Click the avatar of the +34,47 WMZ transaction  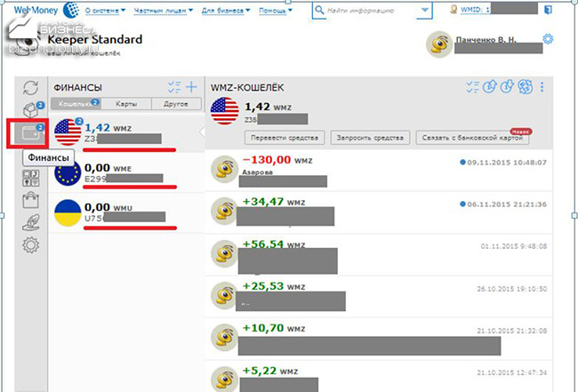(224, 211)
